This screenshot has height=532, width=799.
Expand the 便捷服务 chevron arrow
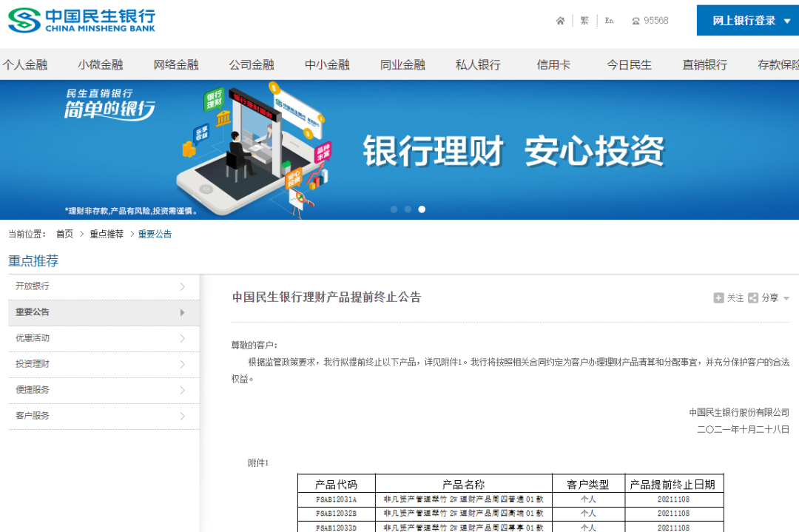pos(183,391)
